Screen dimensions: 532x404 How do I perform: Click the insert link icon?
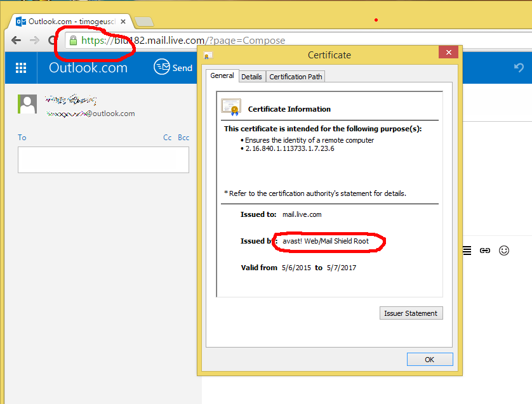(x=485, y=251)
